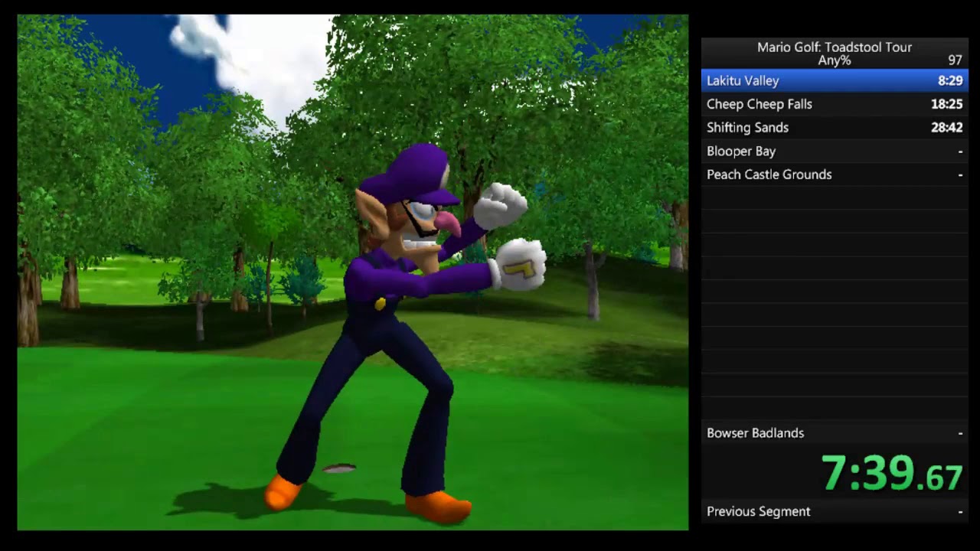Viewport: 980px width, 551px height.
Task: Click the 18:25 split time
Action: coord(947,104)
